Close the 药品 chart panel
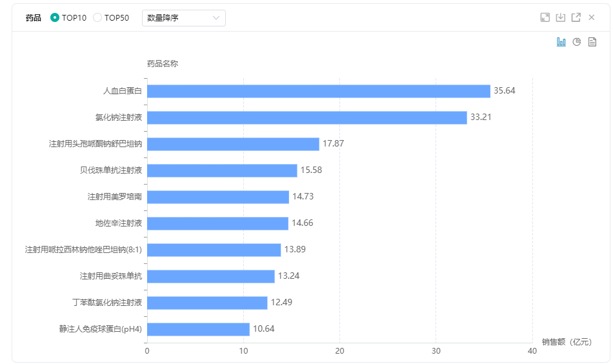The image size is (613, 364). coord(592,17)
